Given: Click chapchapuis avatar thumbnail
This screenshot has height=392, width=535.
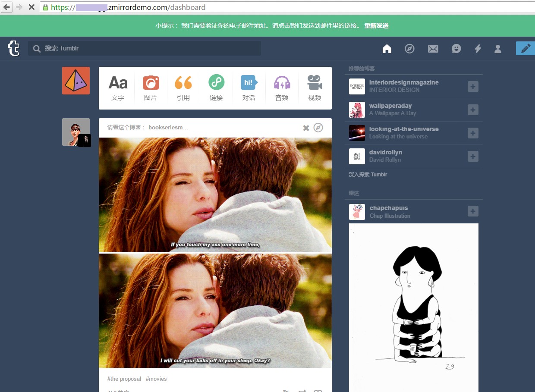Looking at the screenshot, I should (x=357, y=212).
